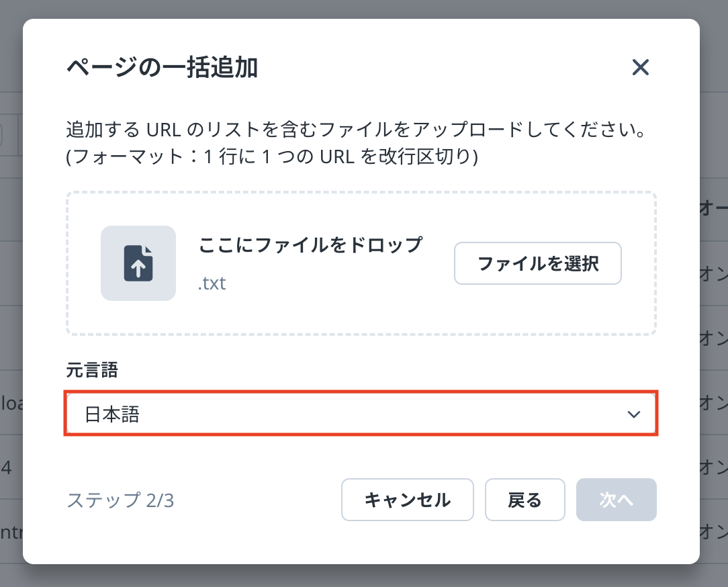Image resolution: width=728 pixels, height=587 pixels.
Task: Click the ページの一括追加 dialog title
Action: pyautogui.click(x=162, y=68)
